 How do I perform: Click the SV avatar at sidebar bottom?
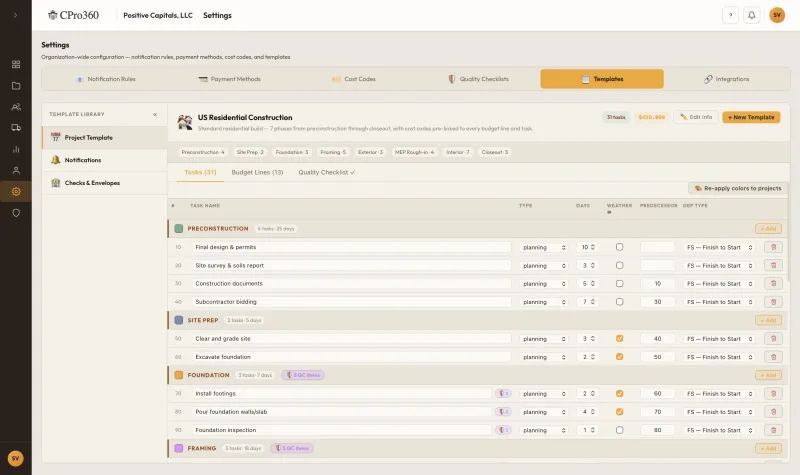click(15, 458)
